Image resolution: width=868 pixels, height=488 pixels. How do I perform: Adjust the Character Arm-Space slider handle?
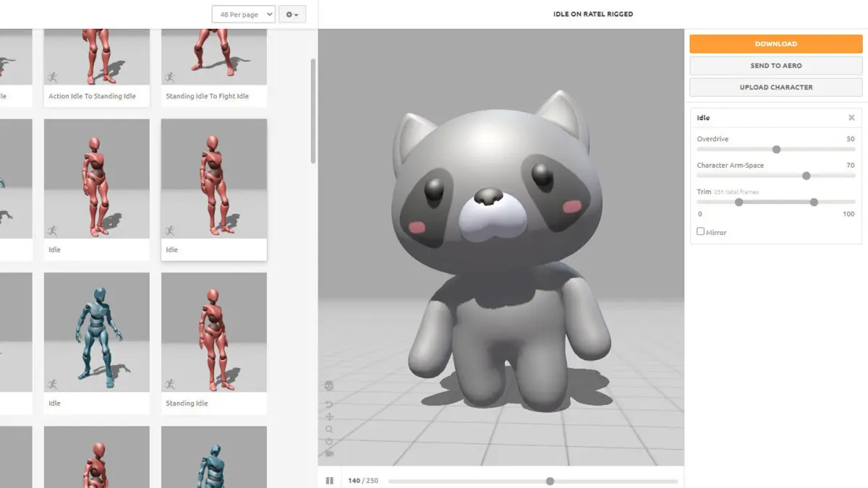tap(807, 176)
